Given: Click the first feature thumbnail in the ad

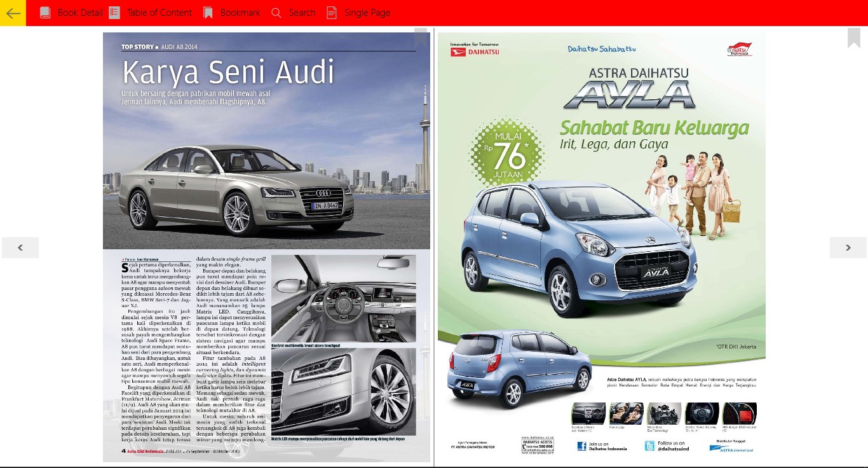Looking at the screenshot, I should point(588,413).
